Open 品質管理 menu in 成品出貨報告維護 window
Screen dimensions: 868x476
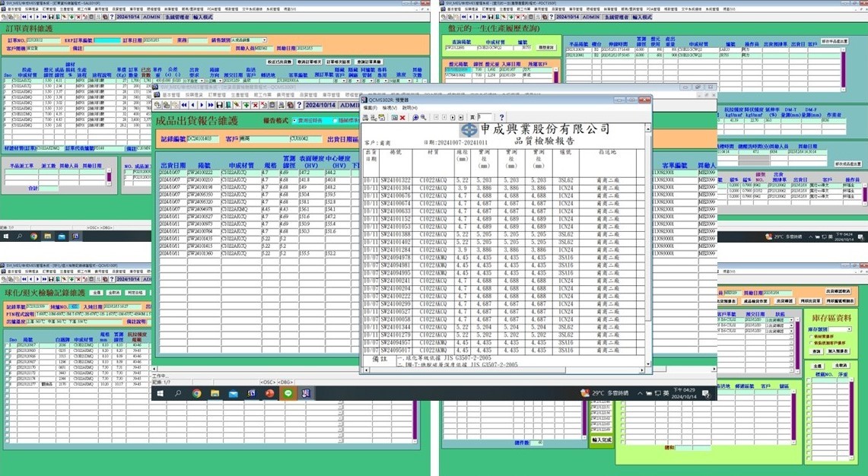(x=307, y=94)
